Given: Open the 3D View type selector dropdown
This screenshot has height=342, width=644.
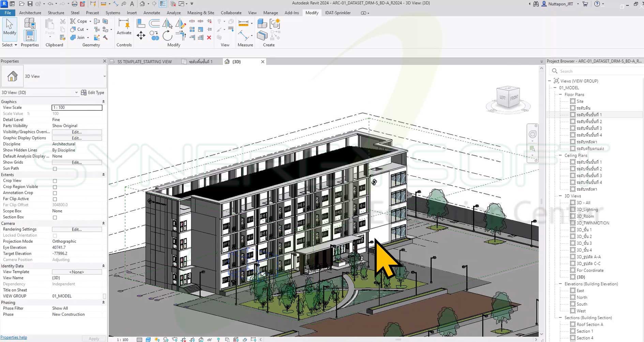Looking at the screenshot, I should click(x=104, y=76).
